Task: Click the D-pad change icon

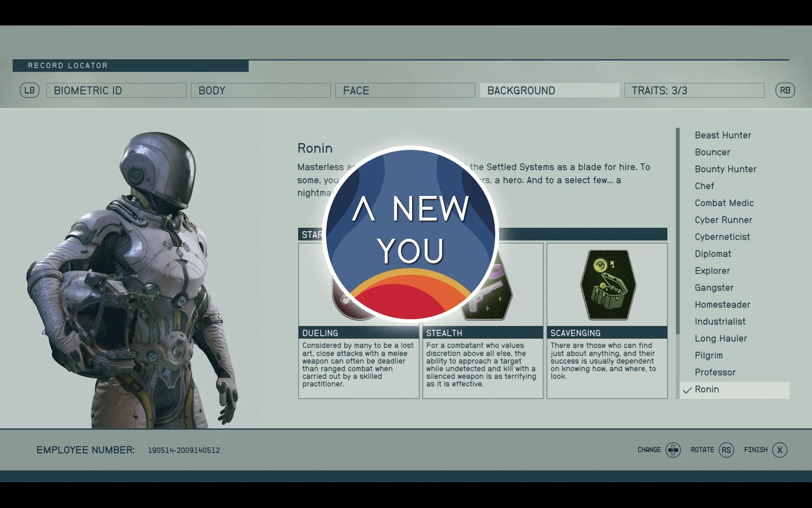Action: pos(673,450)
